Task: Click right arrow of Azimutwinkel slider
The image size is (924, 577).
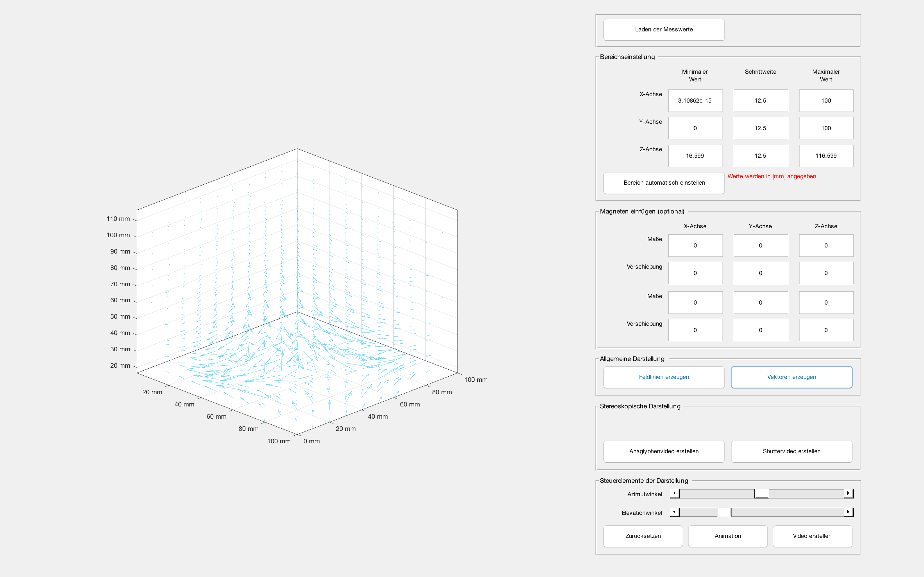Action: click(848, 493)
